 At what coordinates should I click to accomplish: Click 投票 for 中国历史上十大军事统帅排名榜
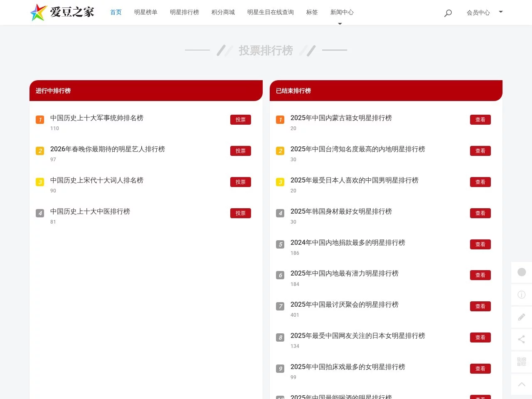click(240, 120)
